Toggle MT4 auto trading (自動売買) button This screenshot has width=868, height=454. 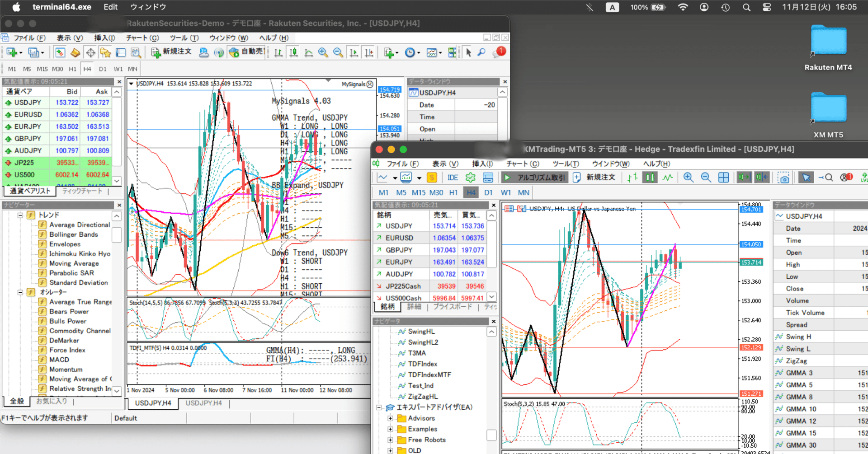[247, 52]
